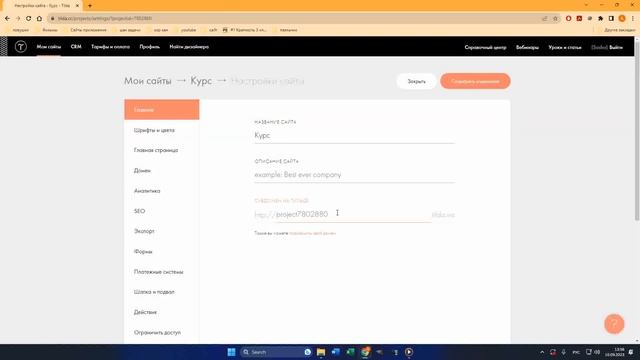Screen dimensions: 640x360
Task: Follow the connect your own domain link
Action: point(313,233)
